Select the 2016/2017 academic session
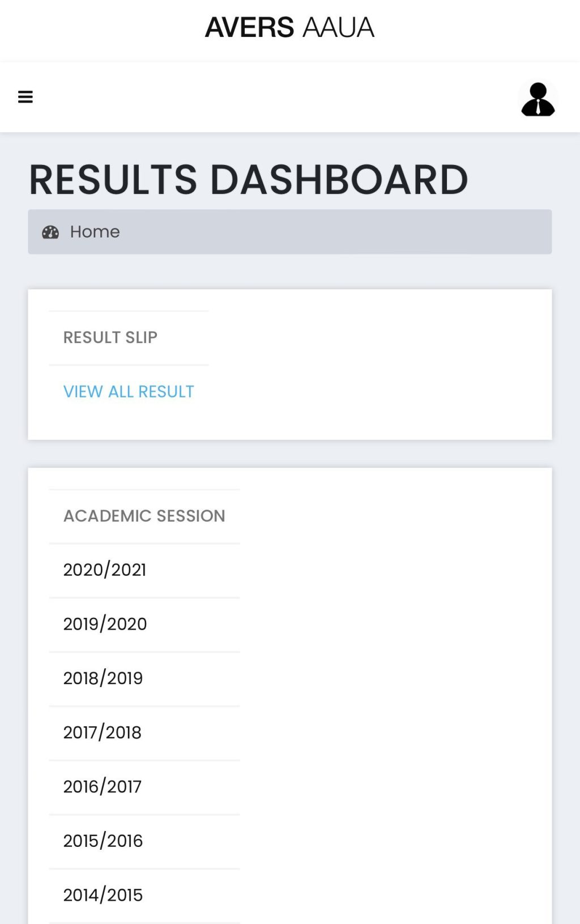Screen dimensions: 580x924 click(102, 786)
